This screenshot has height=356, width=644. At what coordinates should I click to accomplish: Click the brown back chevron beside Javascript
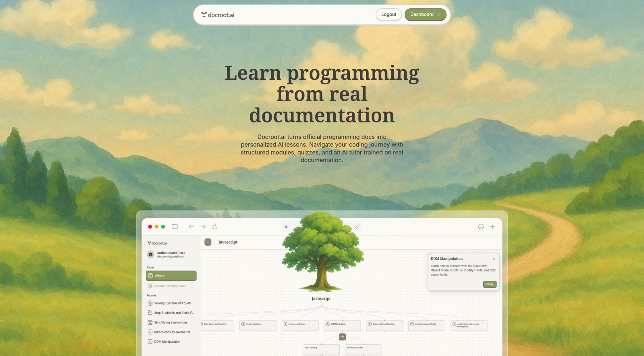click(208, 242)
